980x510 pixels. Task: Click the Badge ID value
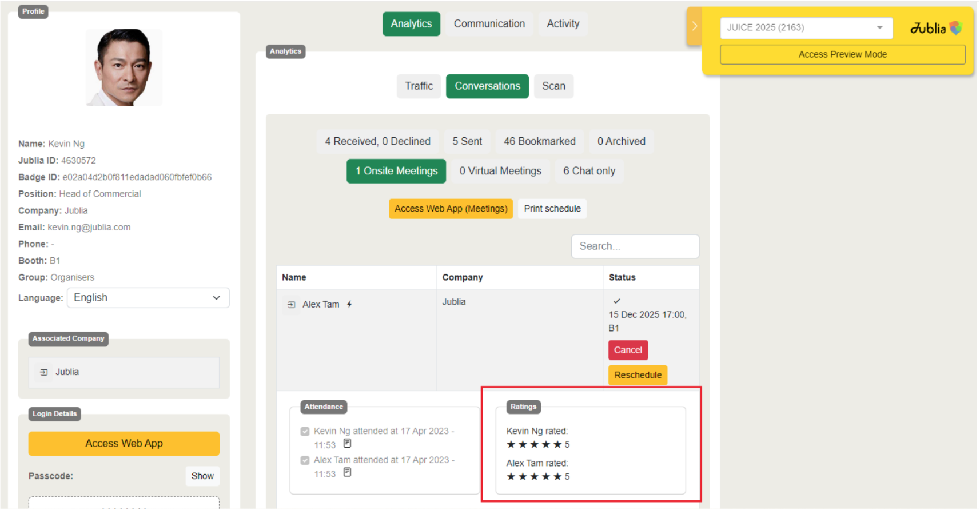(137, 177)
